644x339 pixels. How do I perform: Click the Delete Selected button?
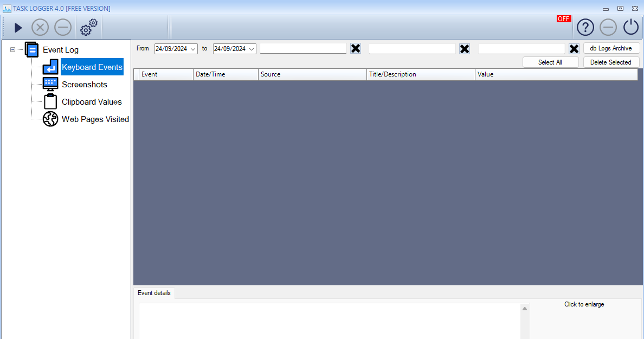pos(611,62)
